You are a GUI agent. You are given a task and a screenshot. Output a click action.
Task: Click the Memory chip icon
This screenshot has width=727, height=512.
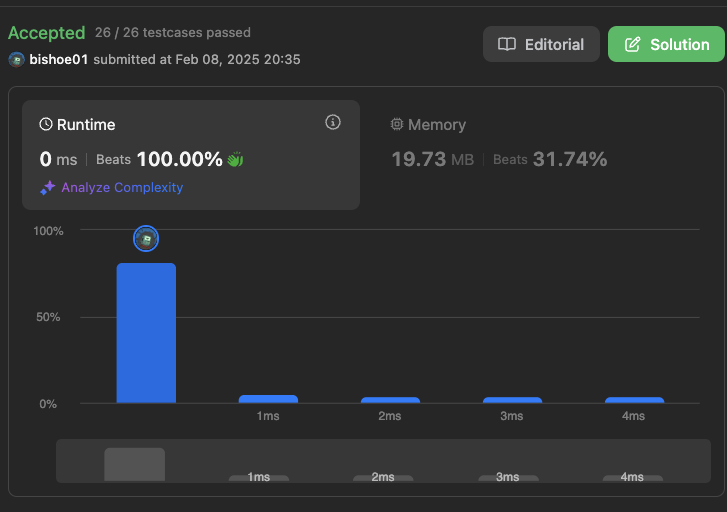[x=397, y=124]
